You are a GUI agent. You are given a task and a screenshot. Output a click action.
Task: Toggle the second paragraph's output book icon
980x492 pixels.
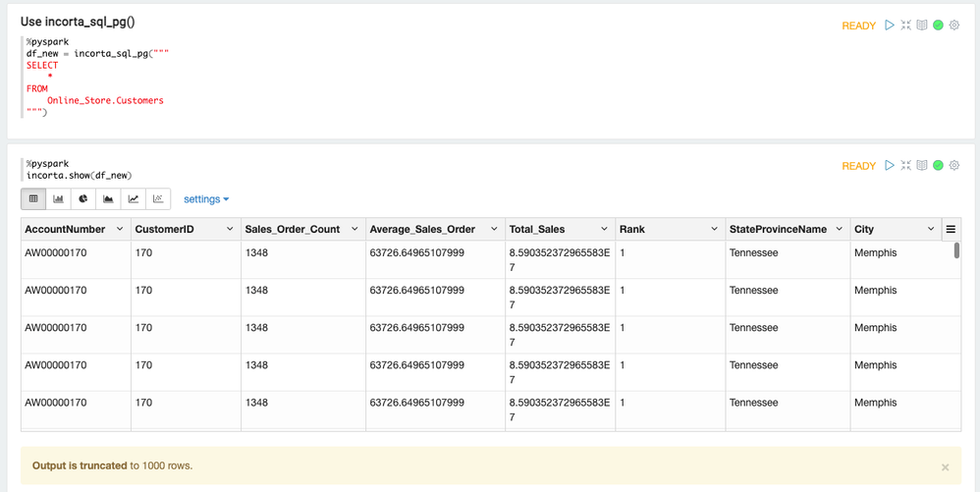[x=922, y=166]
